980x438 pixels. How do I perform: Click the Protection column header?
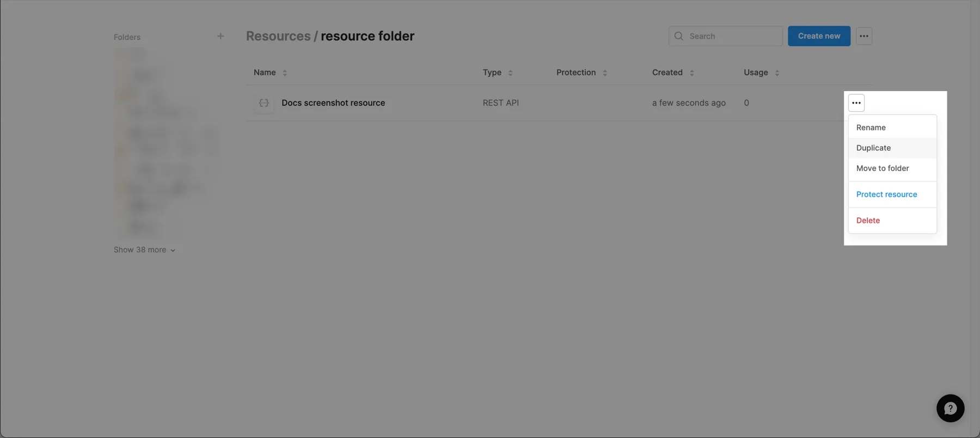(576, 72)
